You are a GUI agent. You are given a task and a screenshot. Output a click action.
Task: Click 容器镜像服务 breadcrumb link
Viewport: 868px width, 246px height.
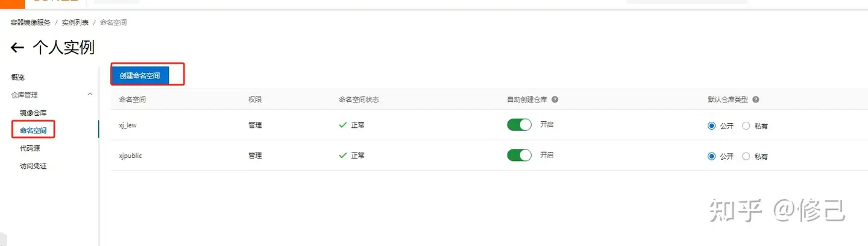[31, 22]
